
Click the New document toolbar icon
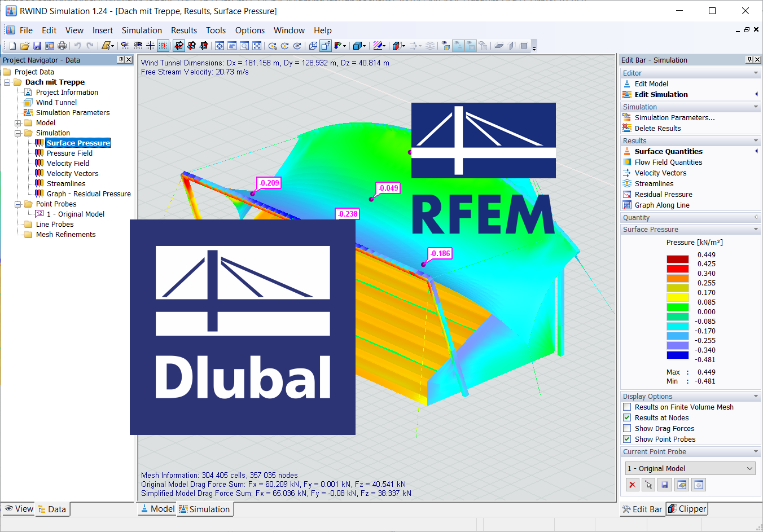point(13,46)
